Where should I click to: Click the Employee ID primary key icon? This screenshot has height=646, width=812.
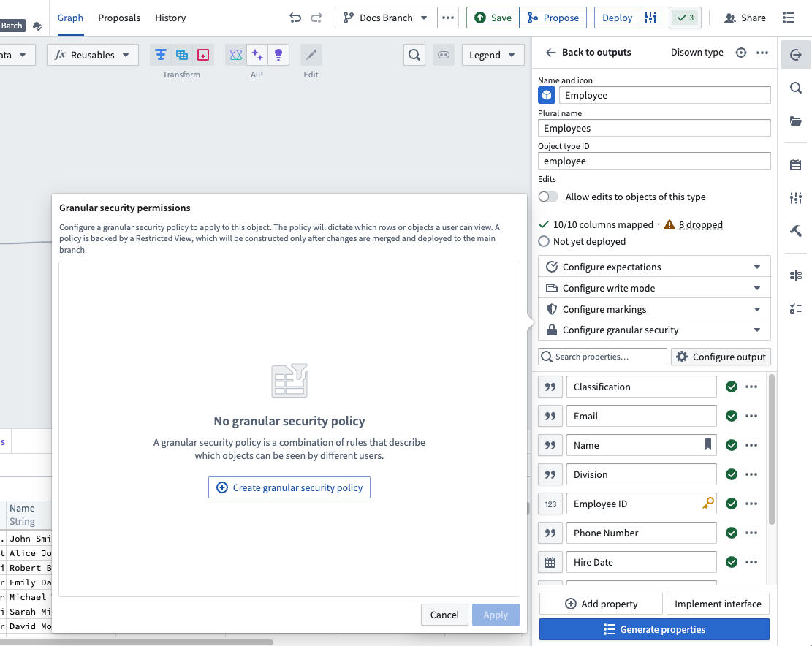708,503
